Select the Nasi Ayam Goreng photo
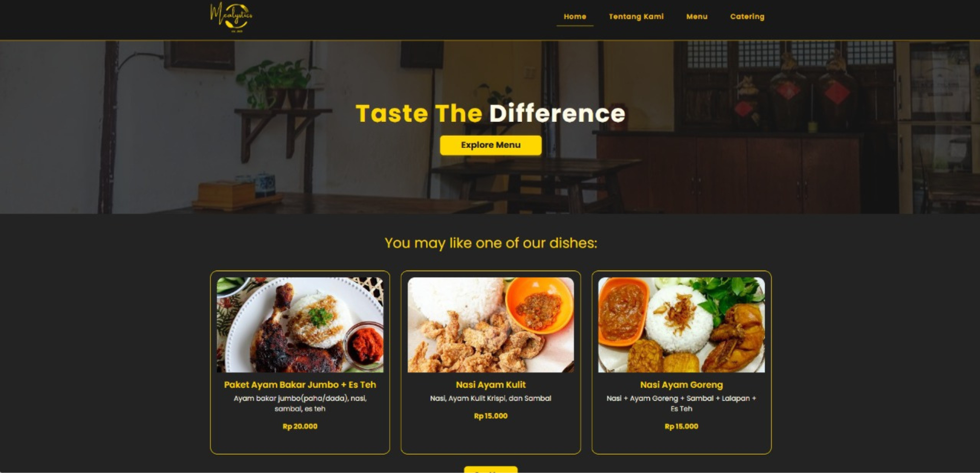 (681, 325)
